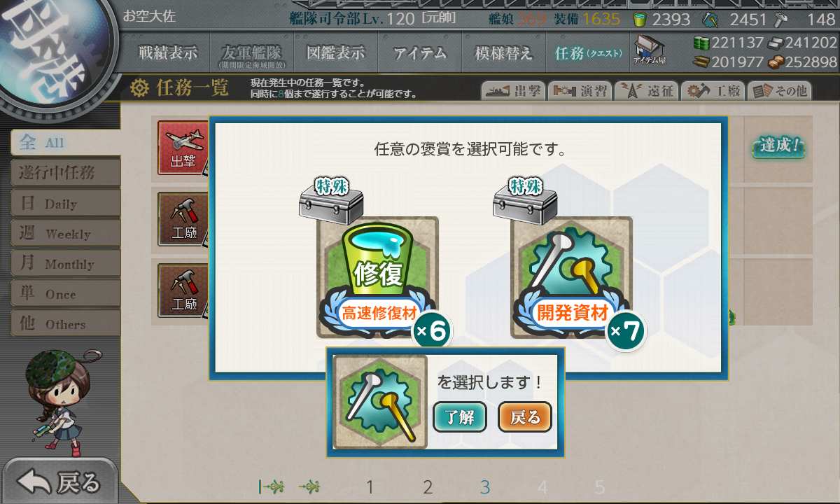
Task: Jump to first quest page arrow
Action: pyautogui.click(x=270, y=486)
